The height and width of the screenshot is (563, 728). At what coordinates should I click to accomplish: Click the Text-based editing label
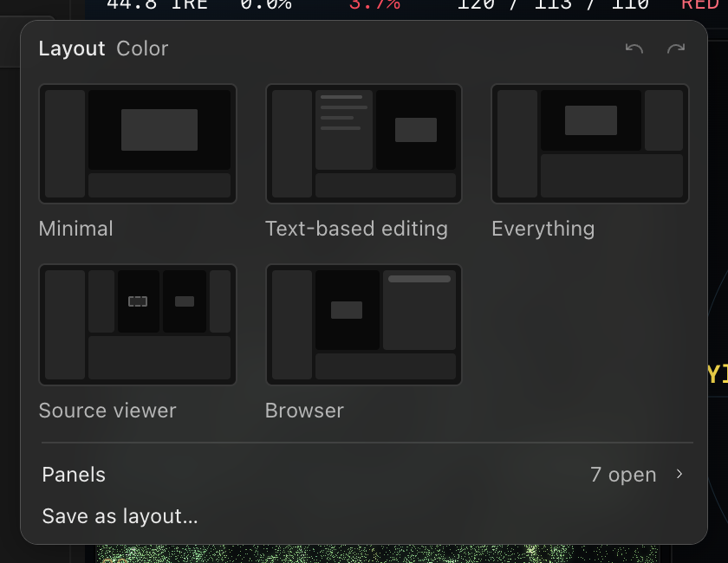(x=356, y=229)
